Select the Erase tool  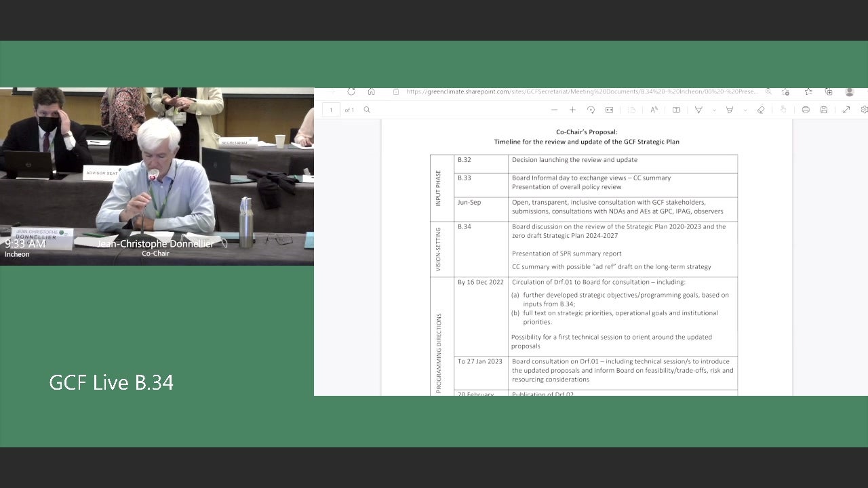coord(761,110)
